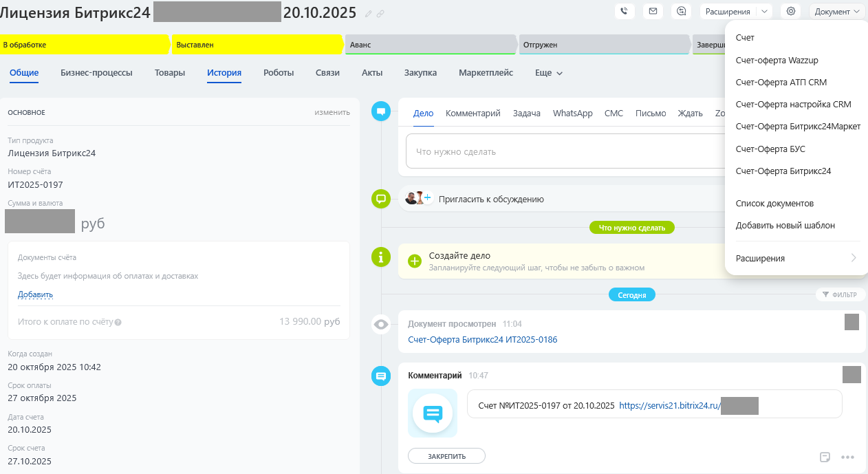
Task: Add a note using the comment's note icon
Action: tap(825, 457)
